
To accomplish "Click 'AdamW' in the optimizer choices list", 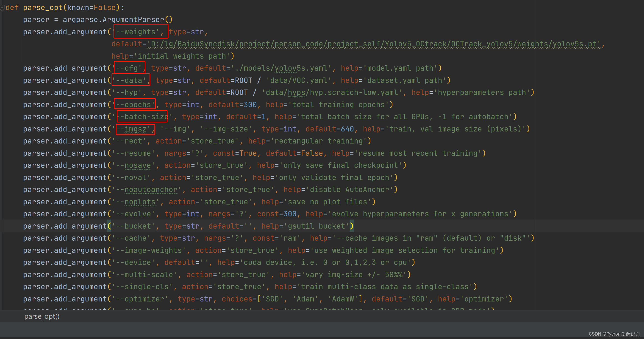I will pyautogui.click(x=343, y=299).
